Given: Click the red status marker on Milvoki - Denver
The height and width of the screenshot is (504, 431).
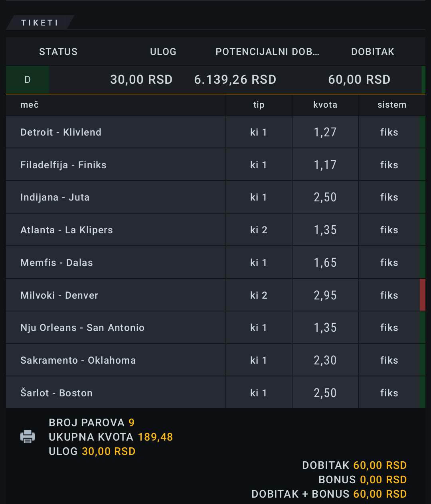Looking at the screenshot, I should [x=423, y=295].
